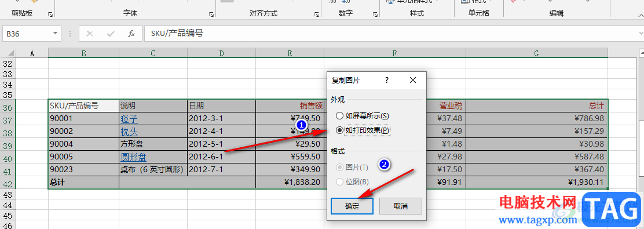Screen dimensions: 644x229
Task: Click cell SKU/产品编号 in the table header
Action: point(83,106)
